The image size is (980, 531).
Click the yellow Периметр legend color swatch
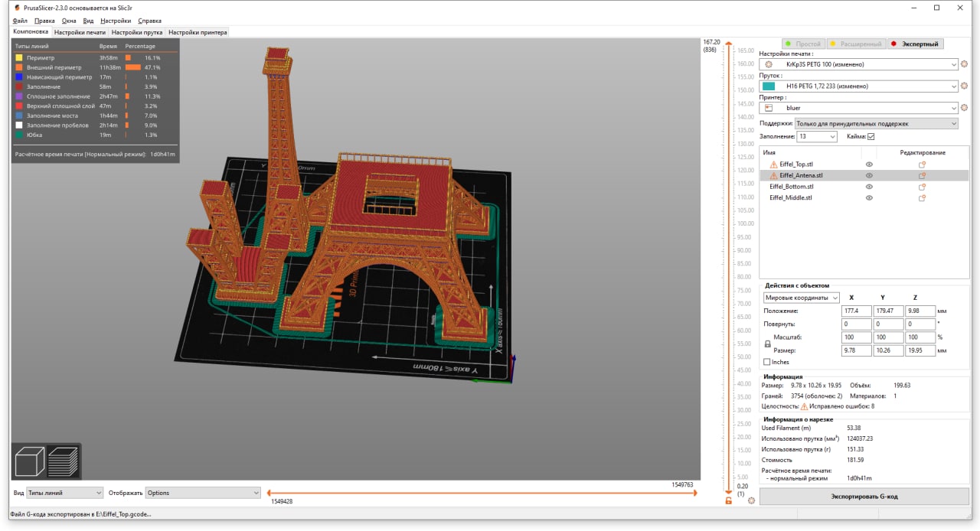[x=19, y=57]
